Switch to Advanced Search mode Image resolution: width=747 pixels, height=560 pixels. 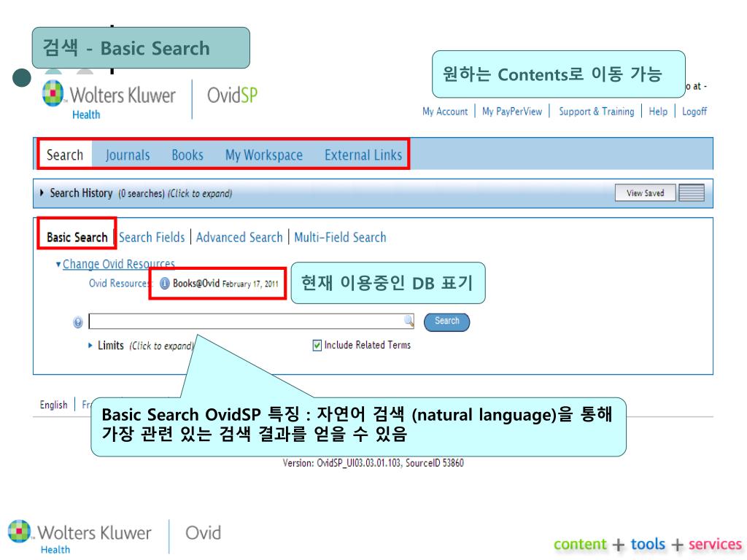239,237
